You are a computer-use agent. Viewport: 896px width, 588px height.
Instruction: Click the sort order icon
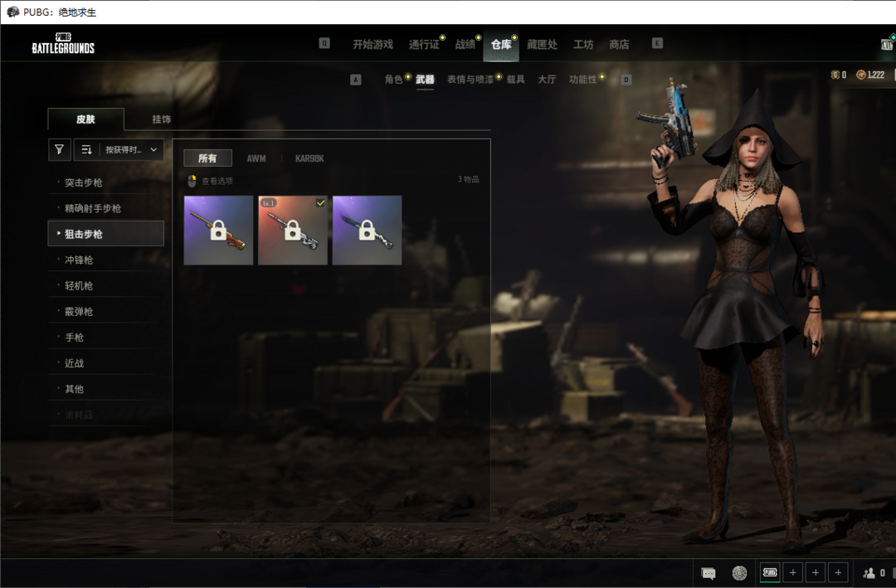pos(86,150)
